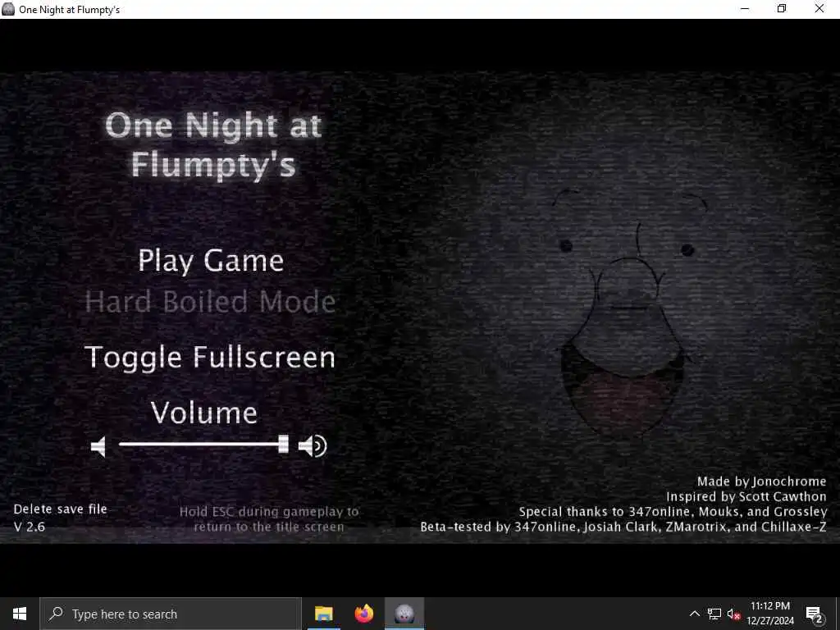
Task: Show hidden system tray icons
Action: [694, 614]
